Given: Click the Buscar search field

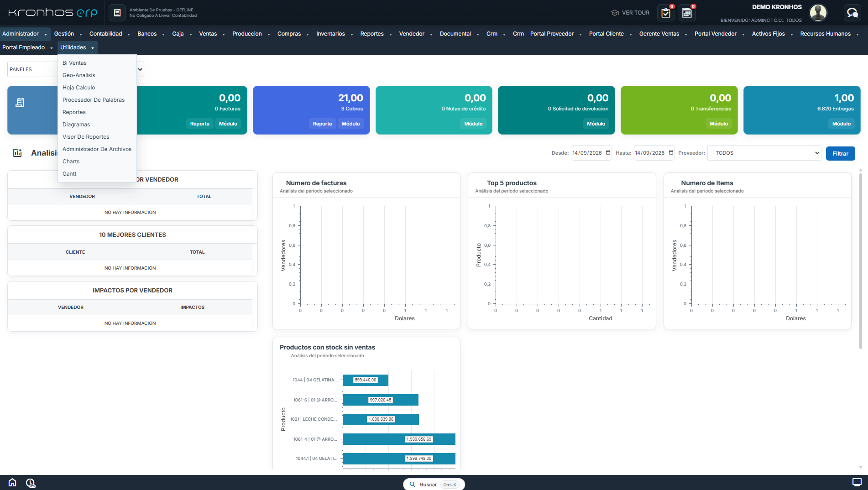Looking at the screenshot, I should pos(434,485).
